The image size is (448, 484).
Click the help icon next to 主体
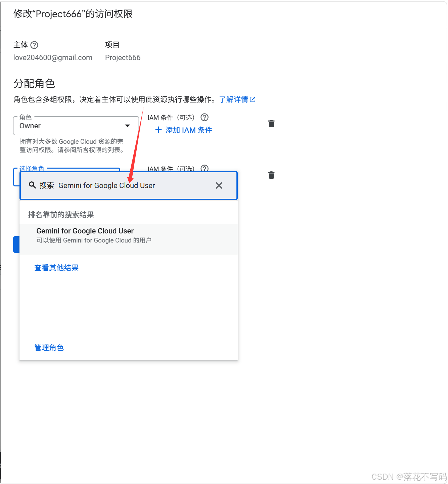pyautogui.click(x=34, y=45)
